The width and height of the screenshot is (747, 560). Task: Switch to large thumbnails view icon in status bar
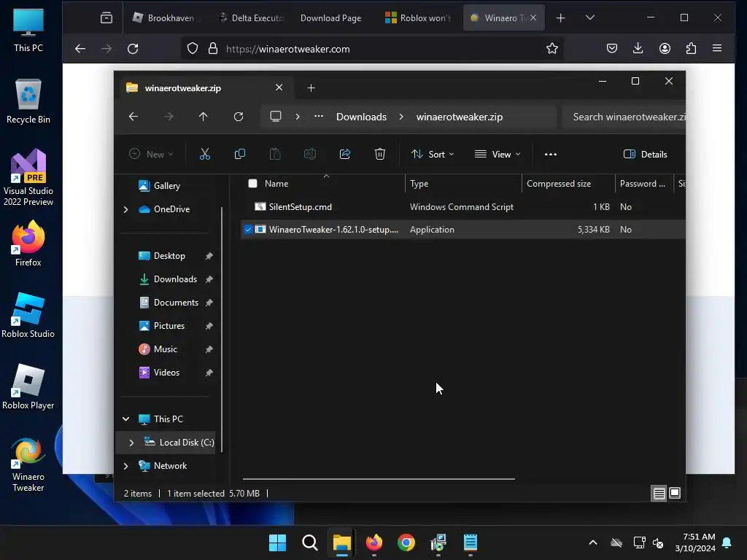click(675, 494)
